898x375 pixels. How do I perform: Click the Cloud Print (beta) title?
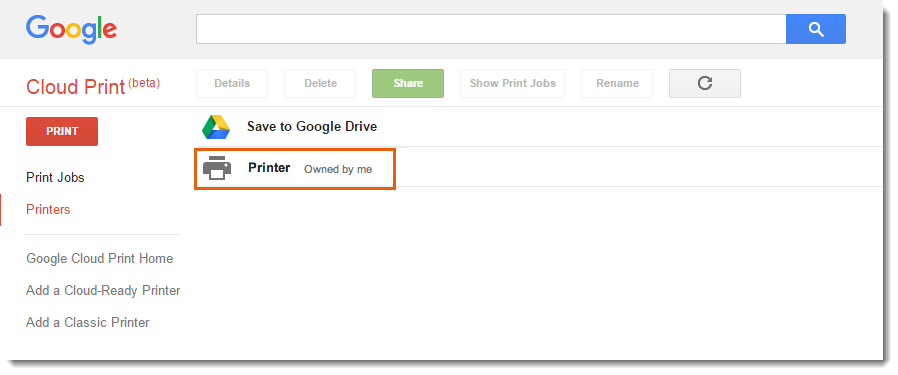point(93,86)
